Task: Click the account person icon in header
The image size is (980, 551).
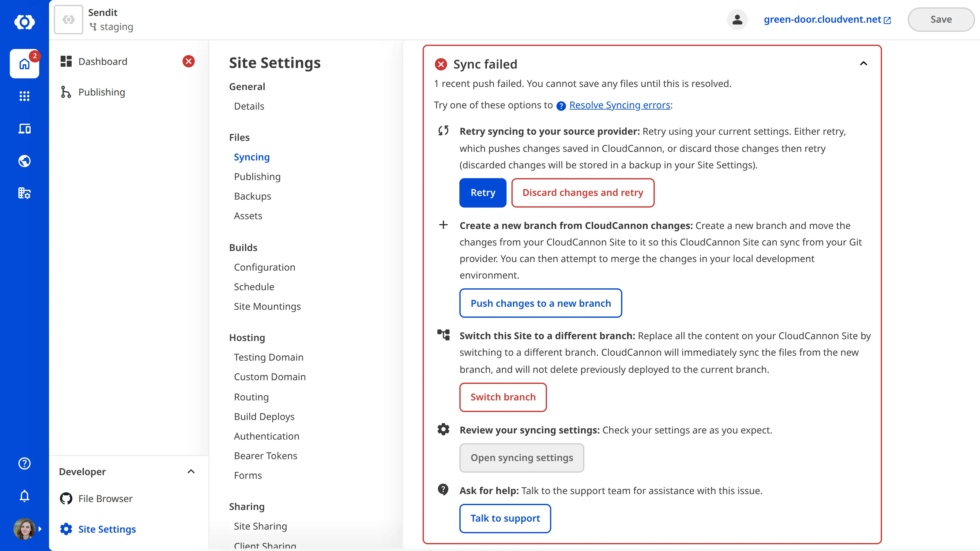Action: [x=737, y=19]
